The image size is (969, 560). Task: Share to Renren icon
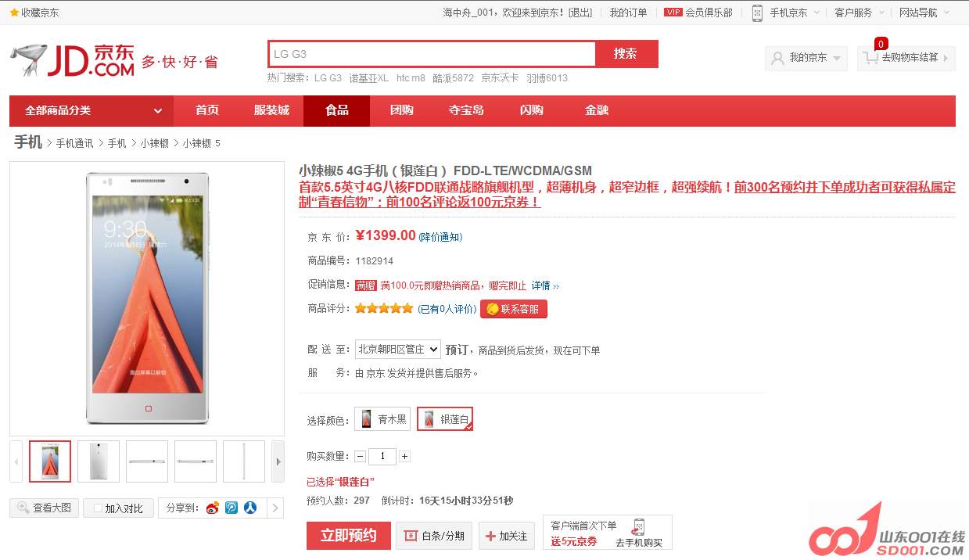[x=250, y=508]
